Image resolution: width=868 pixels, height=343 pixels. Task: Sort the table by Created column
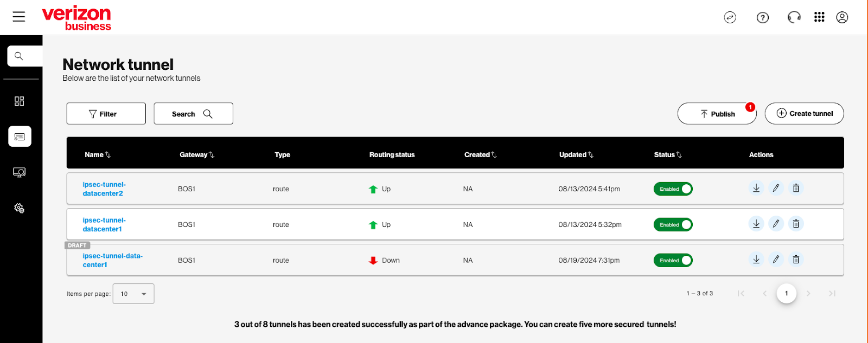(x=480, y=155)
